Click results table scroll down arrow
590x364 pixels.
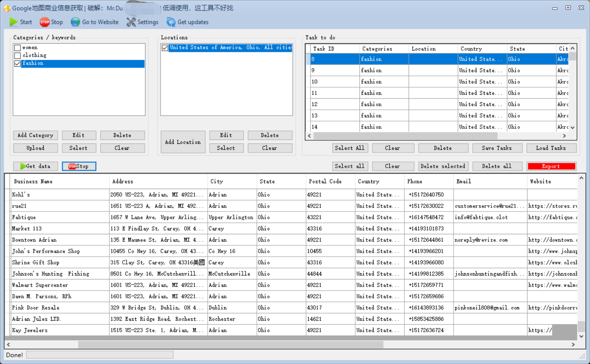pos(581,336)
